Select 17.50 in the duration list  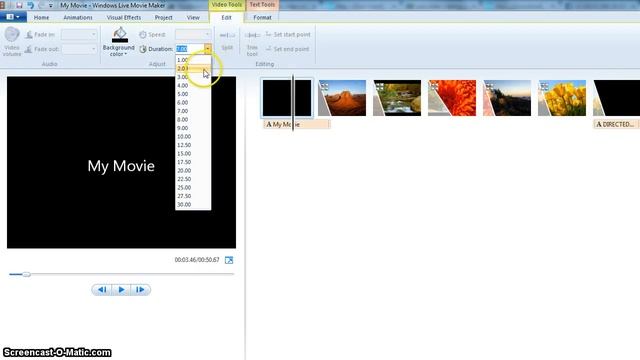click(193, 162)
